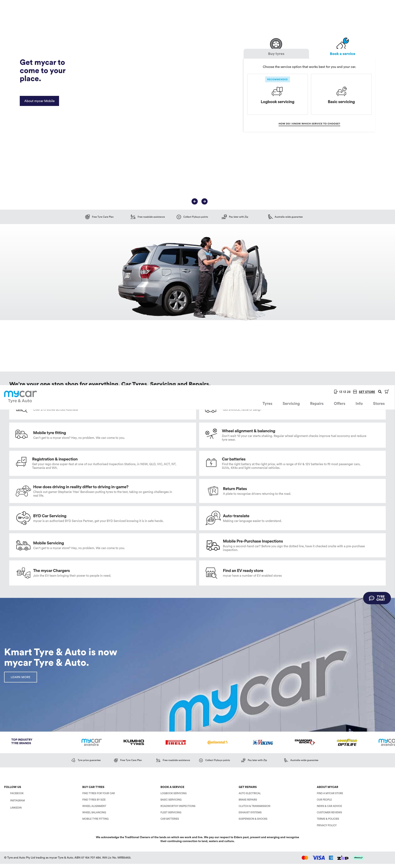Click the Auto-translate icon
395x868 pixels.
coord(213,518)
